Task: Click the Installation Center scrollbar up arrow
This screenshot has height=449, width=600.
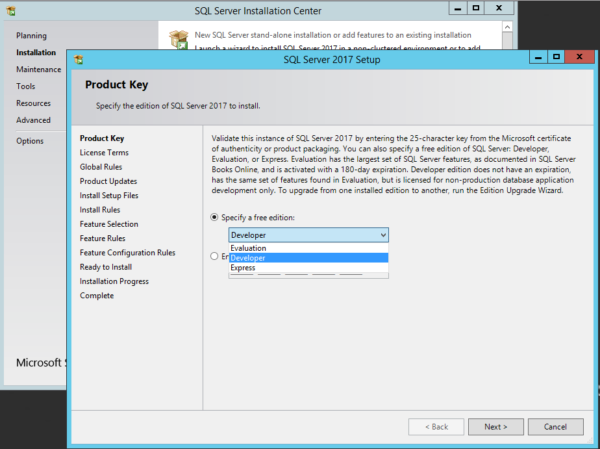Action: click(x=507, y=27)
